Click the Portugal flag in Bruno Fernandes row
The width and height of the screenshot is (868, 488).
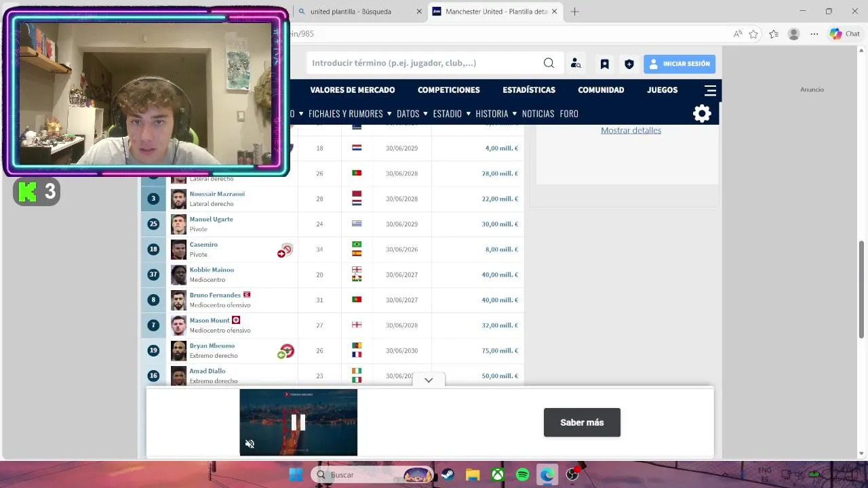coord(357,300)
